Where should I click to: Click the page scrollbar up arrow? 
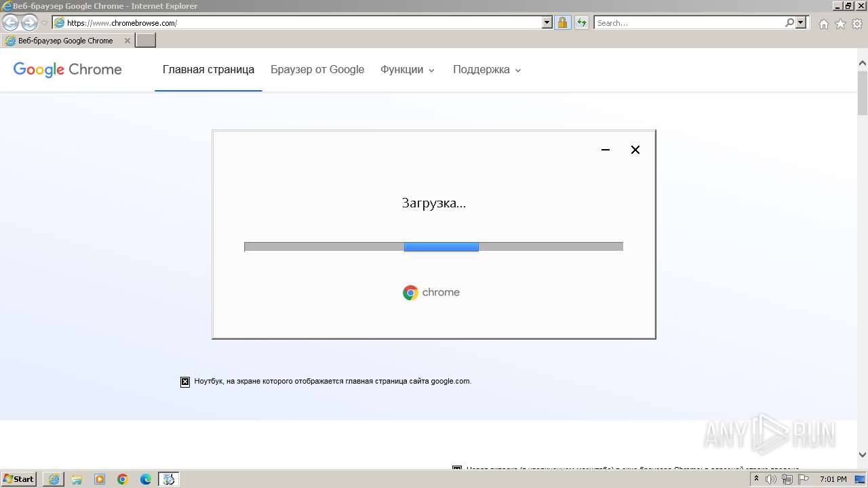tap(863, 64)
